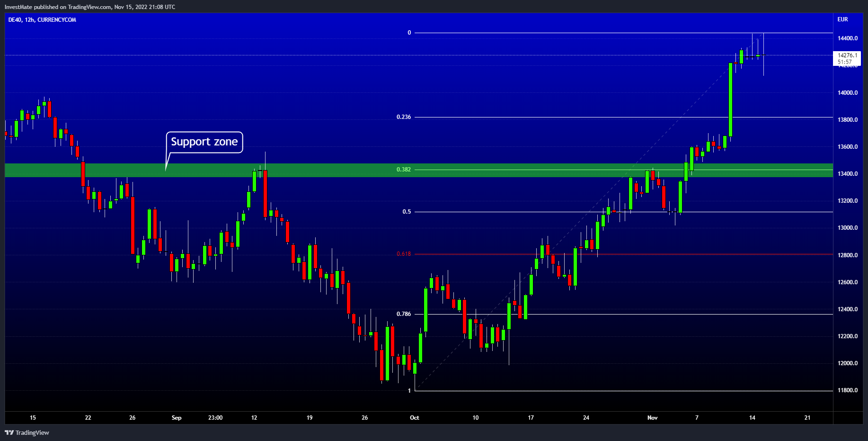Click the 51:57 candle countdown timer

click(845, 62)
